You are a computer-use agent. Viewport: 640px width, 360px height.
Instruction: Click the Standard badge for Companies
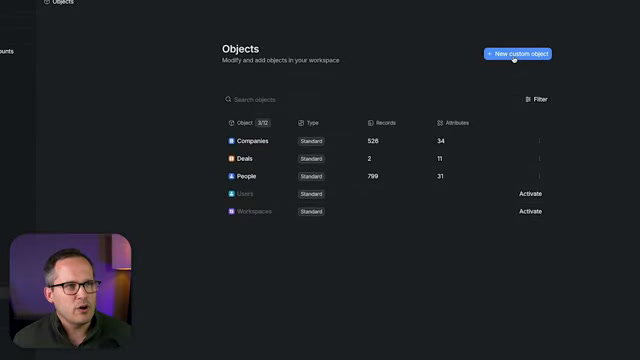tap(311, 141)
